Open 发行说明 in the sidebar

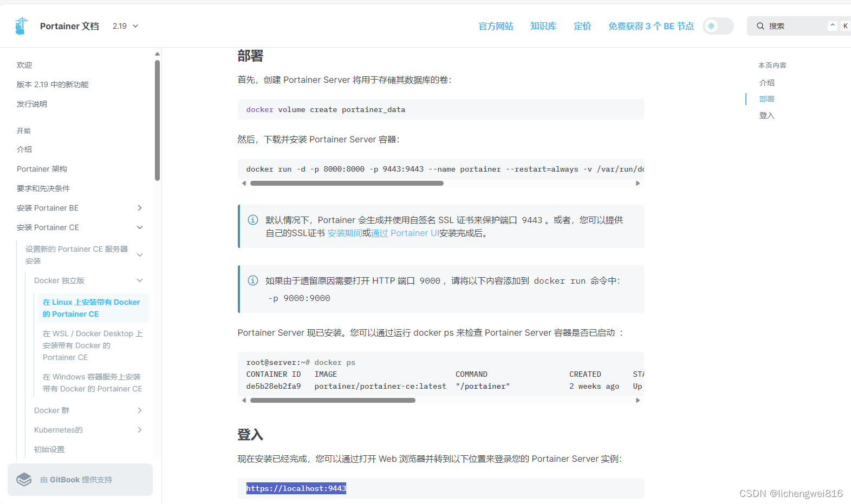[32, 104]
